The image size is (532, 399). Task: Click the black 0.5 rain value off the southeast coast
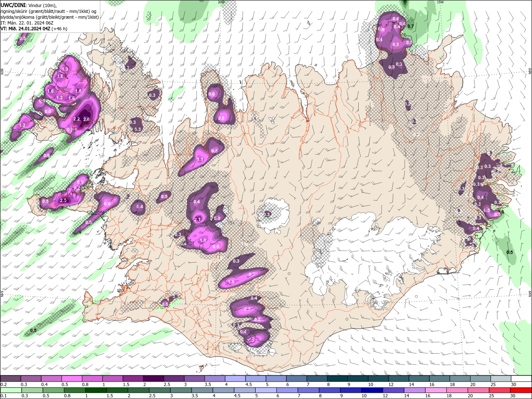click(x=510, y=252)
